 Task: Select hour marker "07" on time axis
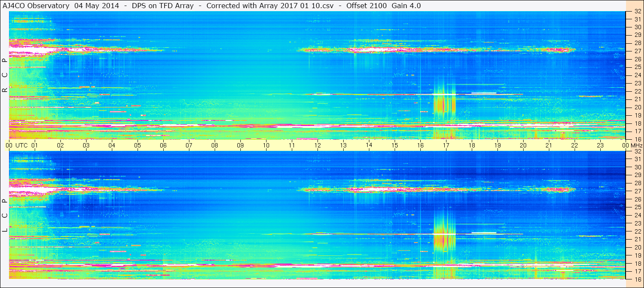(x=189, y=145)
